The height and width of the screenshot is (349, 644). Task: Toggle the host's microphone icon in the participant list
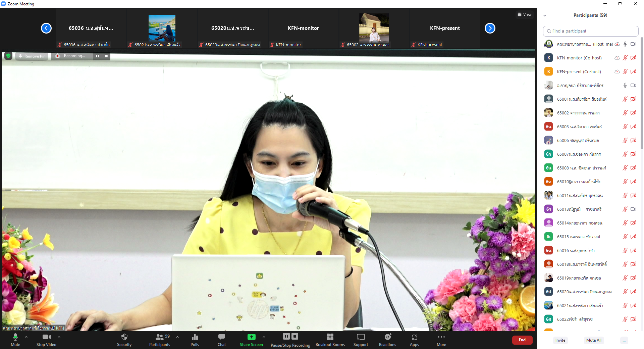(625, 44)
